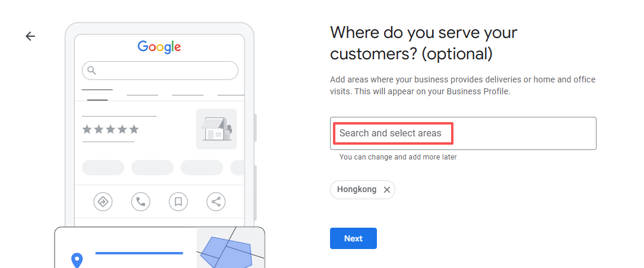Click the directions icon in phone preview
Screen dimensions: 644x268
point(103,202)
